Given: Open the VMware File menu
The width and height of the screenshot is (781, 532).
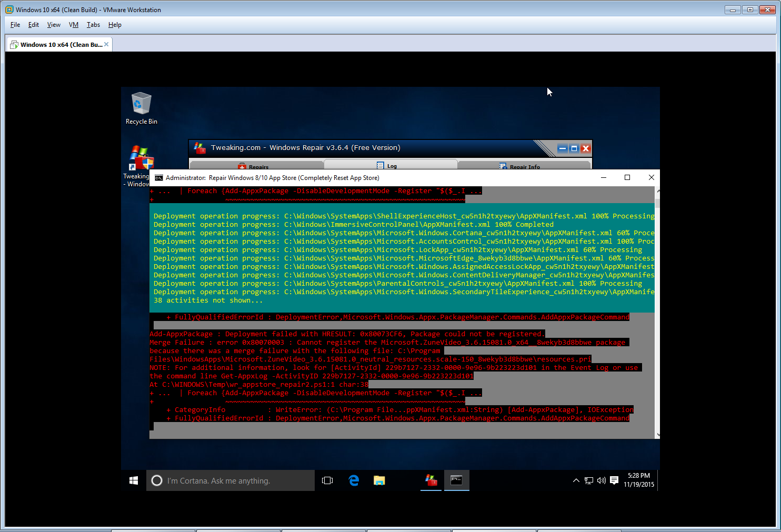Looking at the screenshot, I should tap(15, 25).
